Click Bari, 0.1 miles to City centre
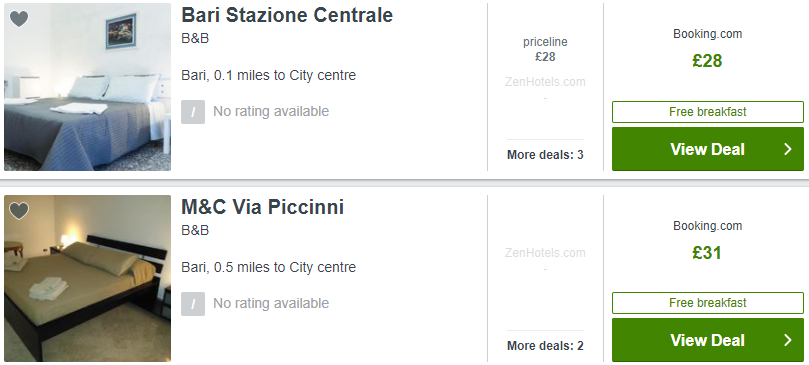This screenshot has height=365, width=809. (268, 75)
